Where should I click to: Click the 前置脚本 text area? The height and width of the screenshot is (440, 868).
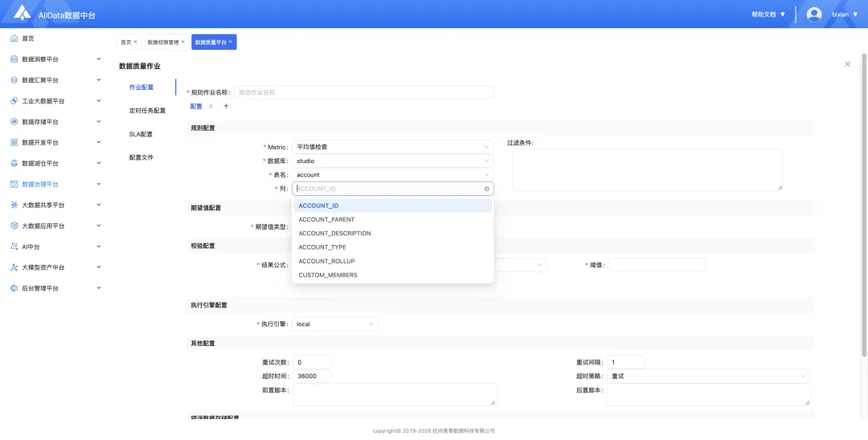point(394,395)
